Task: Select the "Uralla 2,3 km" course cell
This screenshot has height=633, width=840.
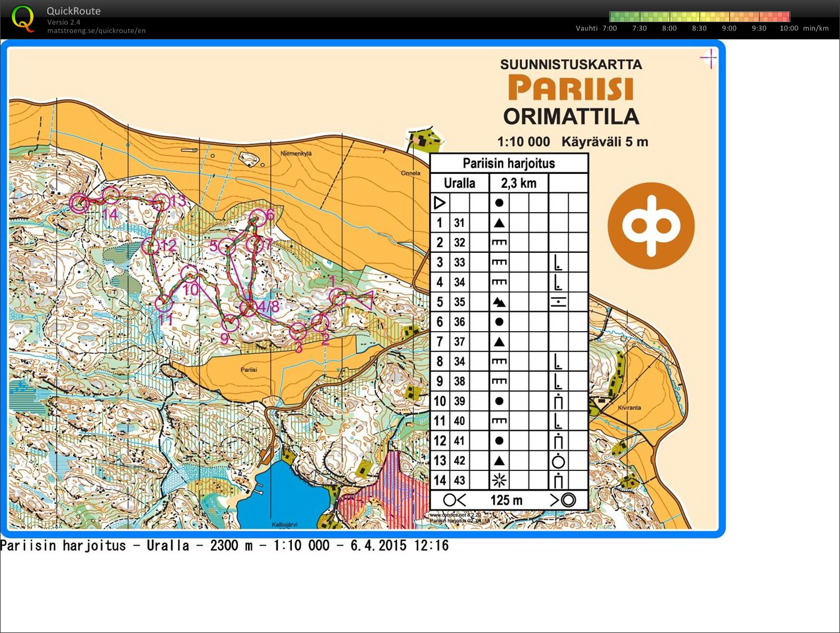Action: [x=490, y=183]
